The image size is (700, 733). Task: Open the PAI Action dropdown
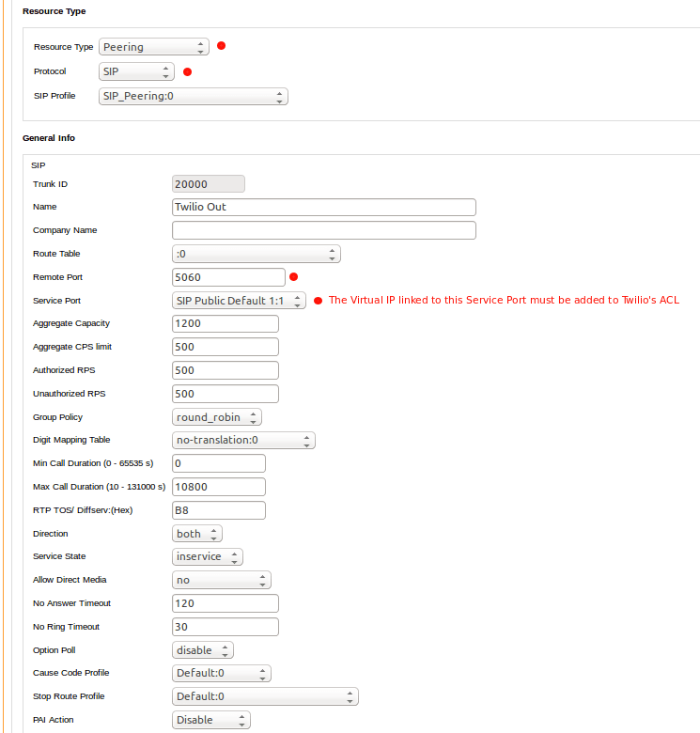[x=211, y=720]
